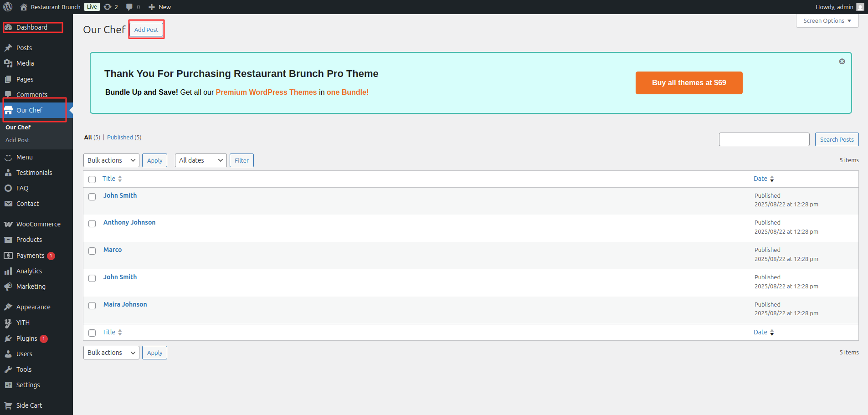Viewport: 868px width, 415px height.
Task: Click the Testimonials person icon
Action: point(8,173)
